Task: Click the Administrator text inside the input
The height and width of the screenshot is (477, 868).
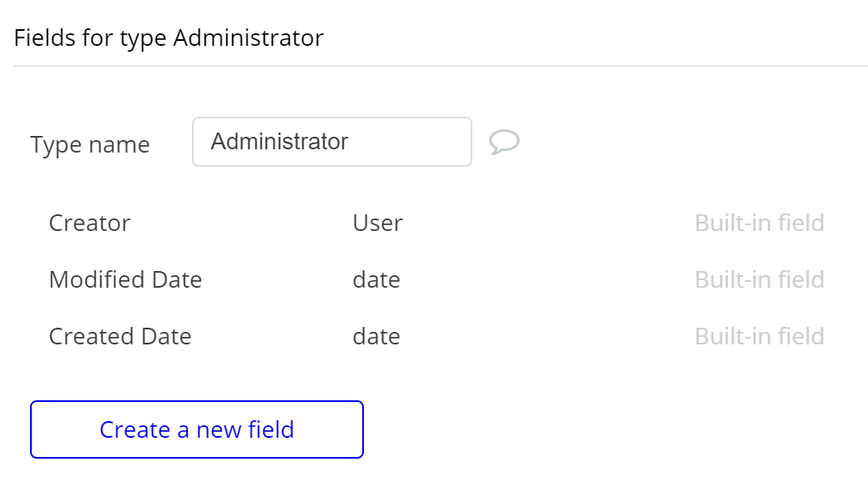Action: (279, 142)
